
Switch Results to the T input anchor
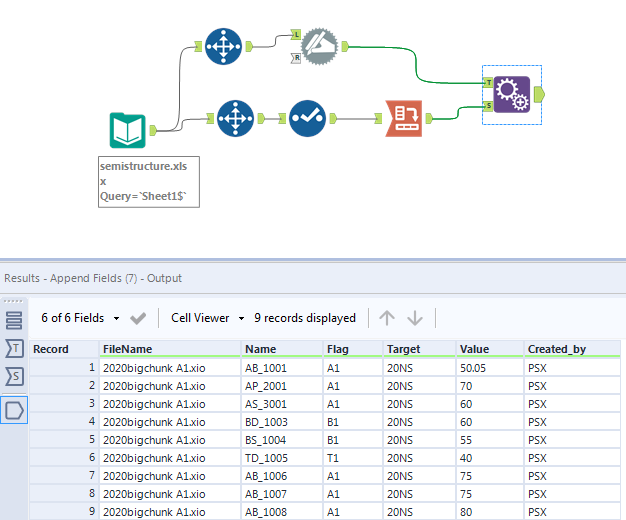click(14, 348)
